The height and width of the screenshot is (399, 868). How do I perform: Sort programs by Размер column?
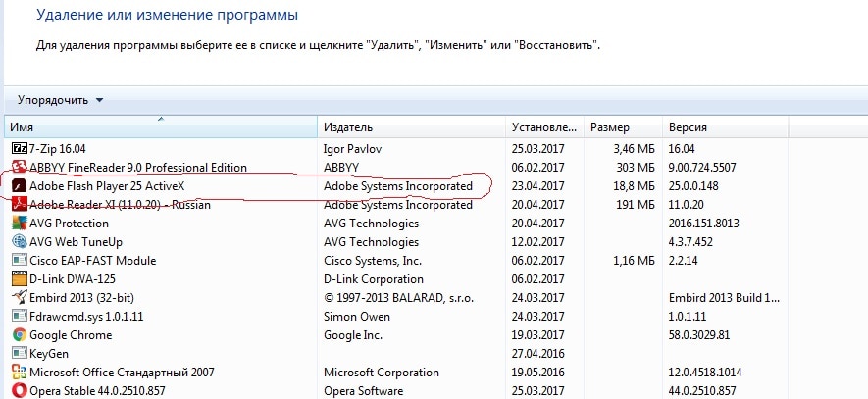[x=624, y=127]
